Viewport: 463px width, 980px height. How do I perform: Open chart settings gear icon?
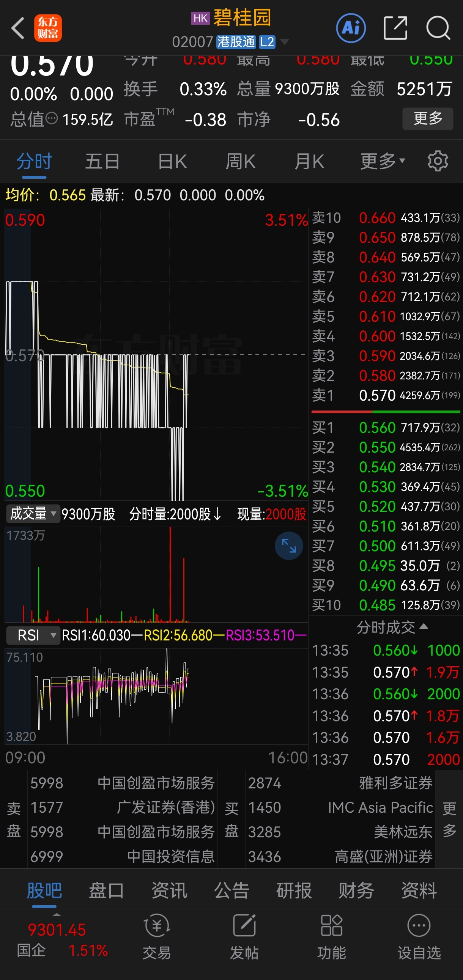coord(438,161)
